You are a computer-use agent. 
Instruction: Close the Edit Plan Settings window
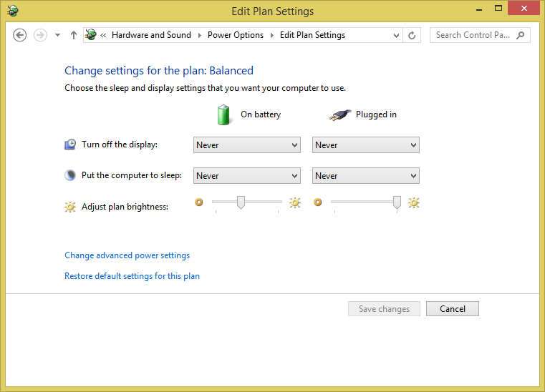(524, 8)
